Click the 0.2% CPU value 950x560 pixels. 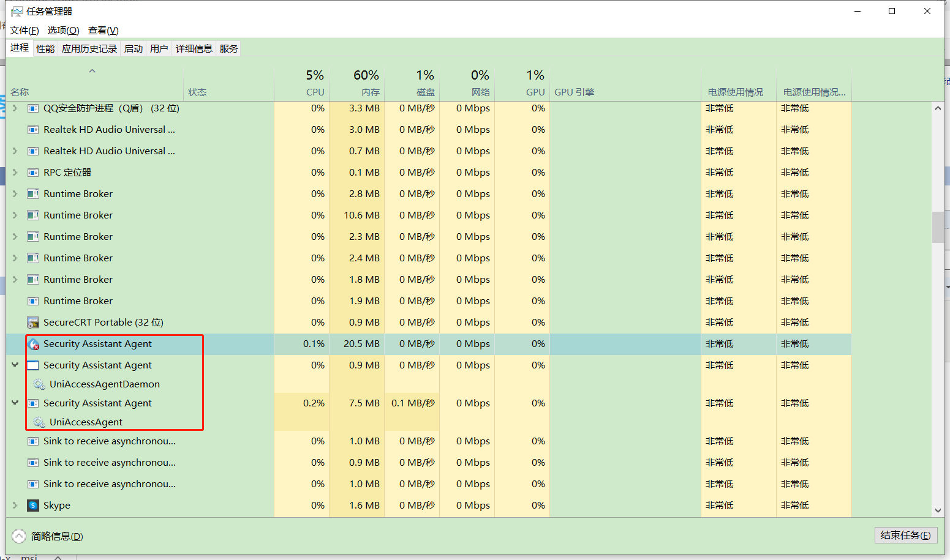314,403
